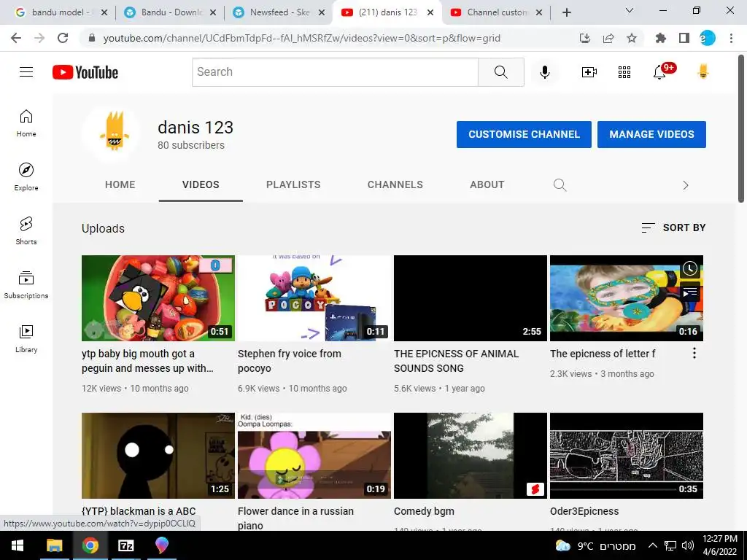Click the page vertical scrollbar
Screen dimensions: 747x560
click(741, 128)
